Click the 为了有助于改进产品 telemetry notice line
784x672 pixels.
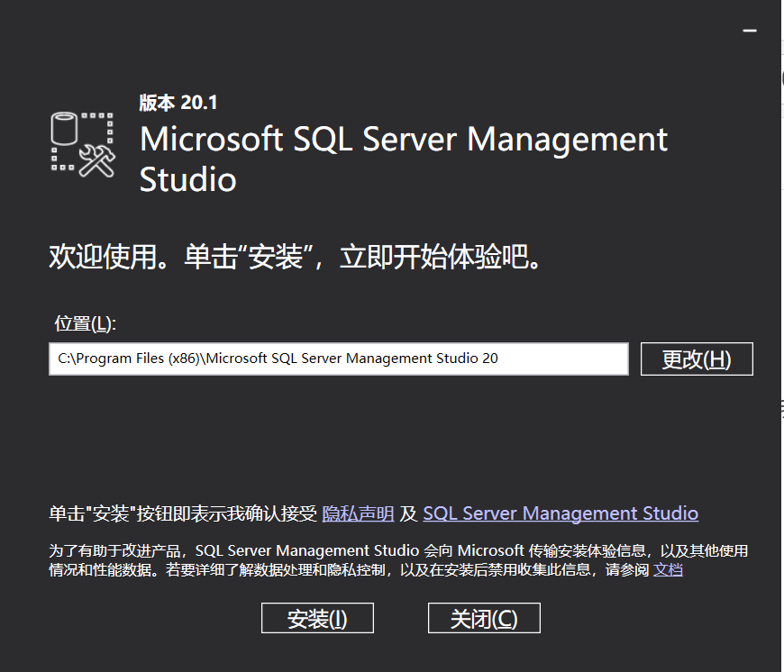[x=397, y=550]
